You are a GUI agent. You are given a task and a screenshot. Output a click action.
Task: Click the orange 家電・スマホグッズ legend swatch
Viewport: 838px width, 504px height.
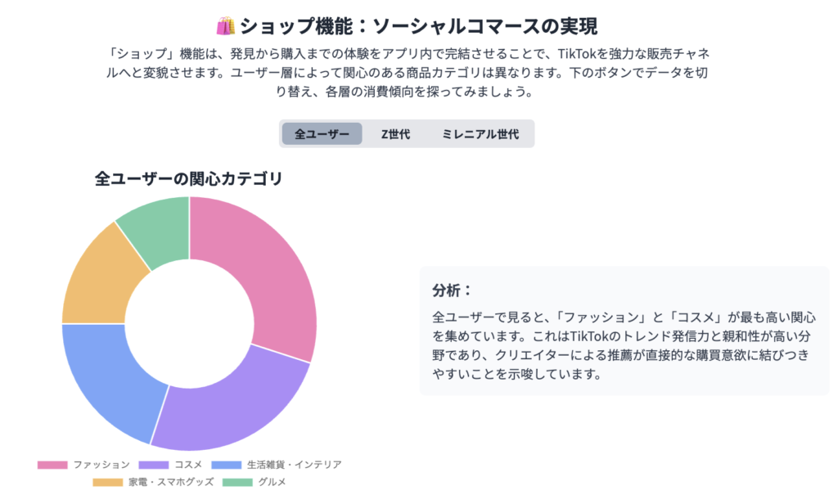[108, 482]
